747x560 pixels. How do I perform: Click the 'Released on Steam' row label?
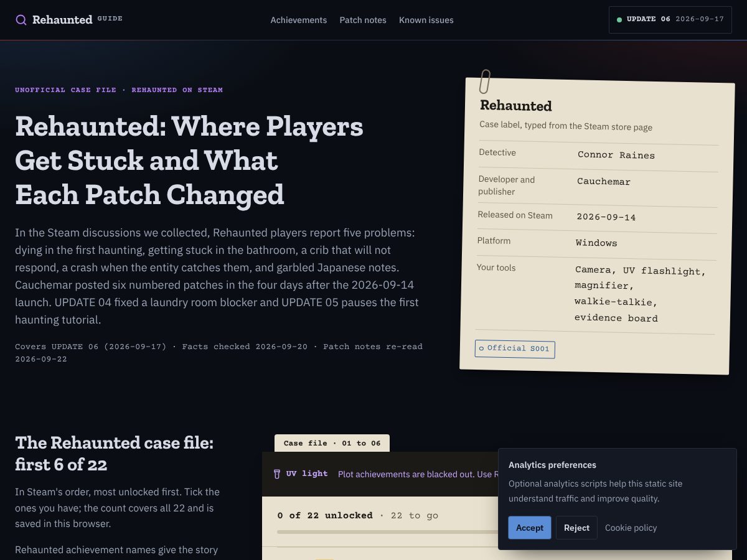515,215
